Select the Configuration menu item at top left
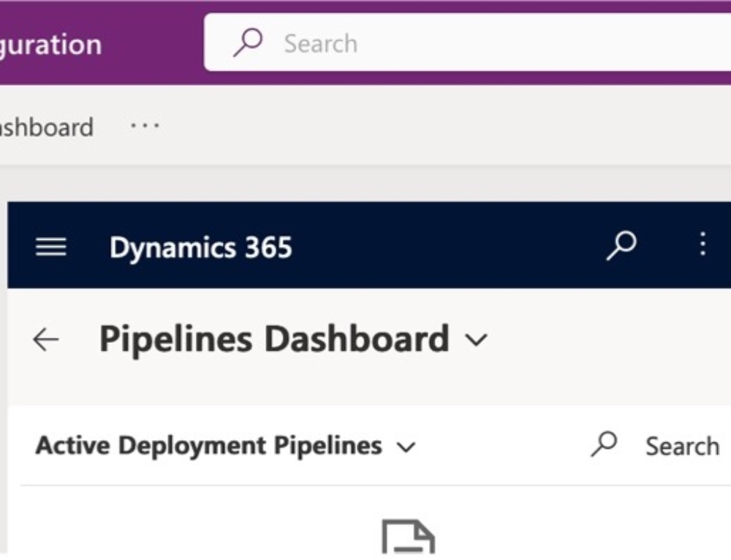 coord(50,44)
